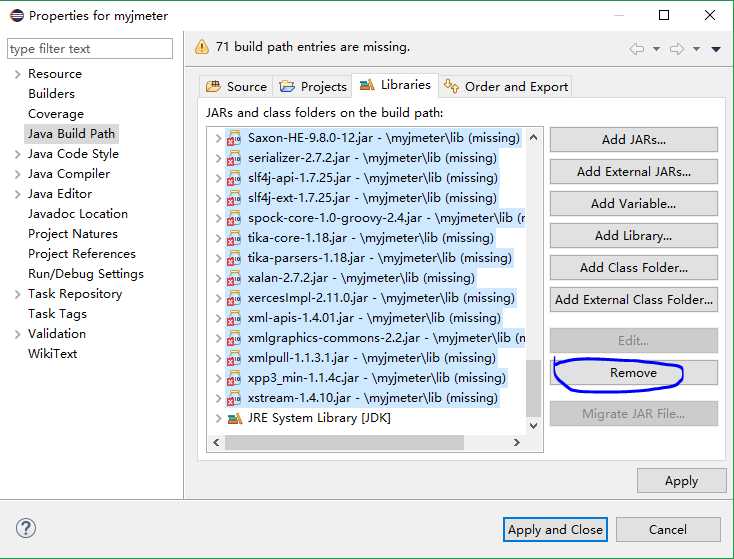Click the tika-core-1.18.jar jar icon
734x559 pixels.
234,239
